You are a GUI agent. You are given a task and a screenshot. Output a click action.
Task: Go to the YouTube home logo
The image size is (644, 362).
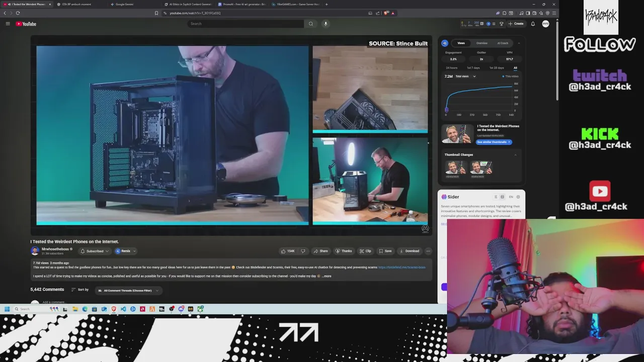tap(26, 24)
